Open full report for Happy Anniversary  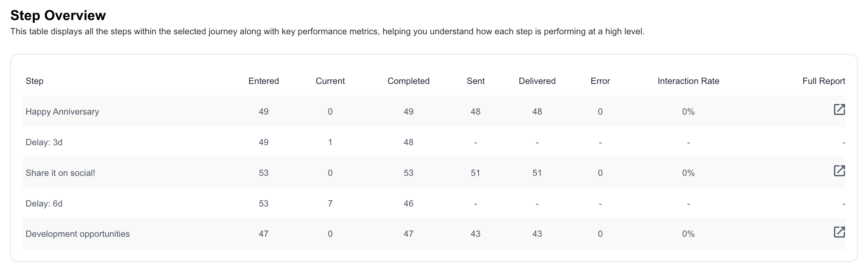(x=839, y=109)
